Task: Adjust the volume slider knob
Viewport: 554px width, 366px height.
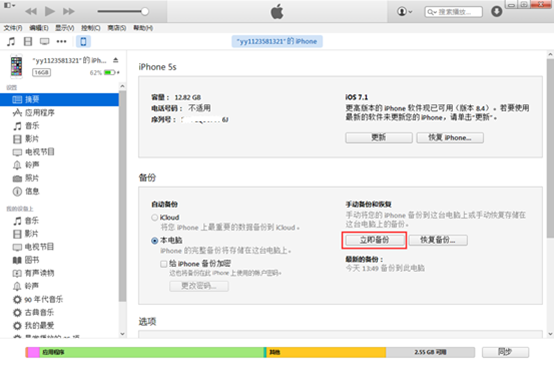Action: coord(145,11)
